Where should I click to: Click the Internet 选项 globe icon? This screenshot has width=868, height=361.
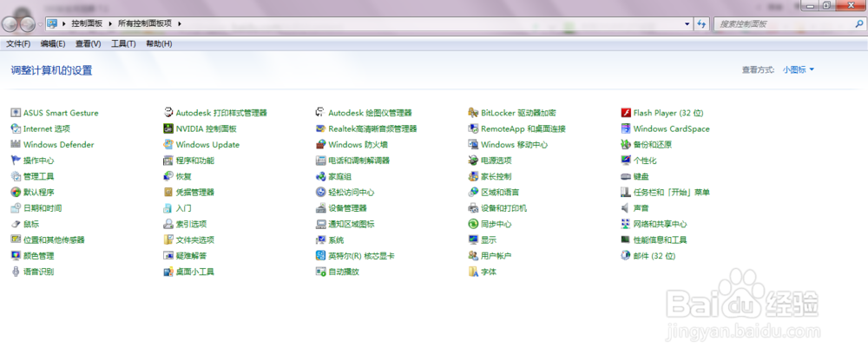coord(16,129)
